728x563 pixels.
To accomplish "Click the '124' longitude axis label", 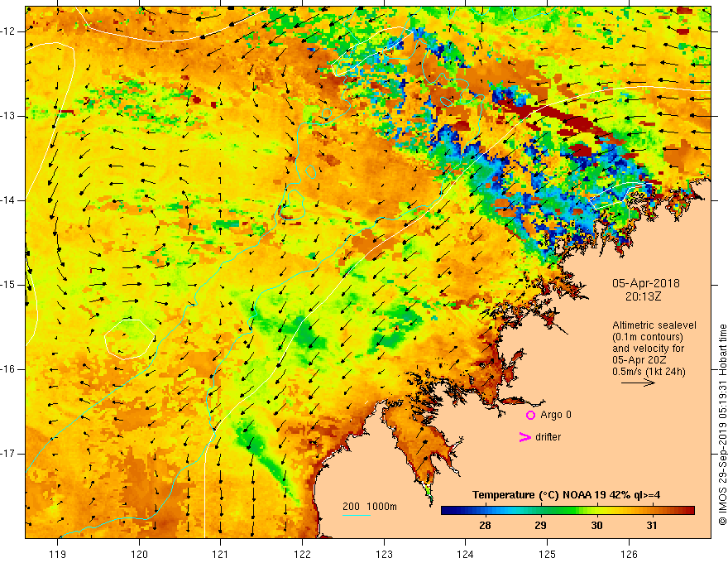I will (466, 554).
